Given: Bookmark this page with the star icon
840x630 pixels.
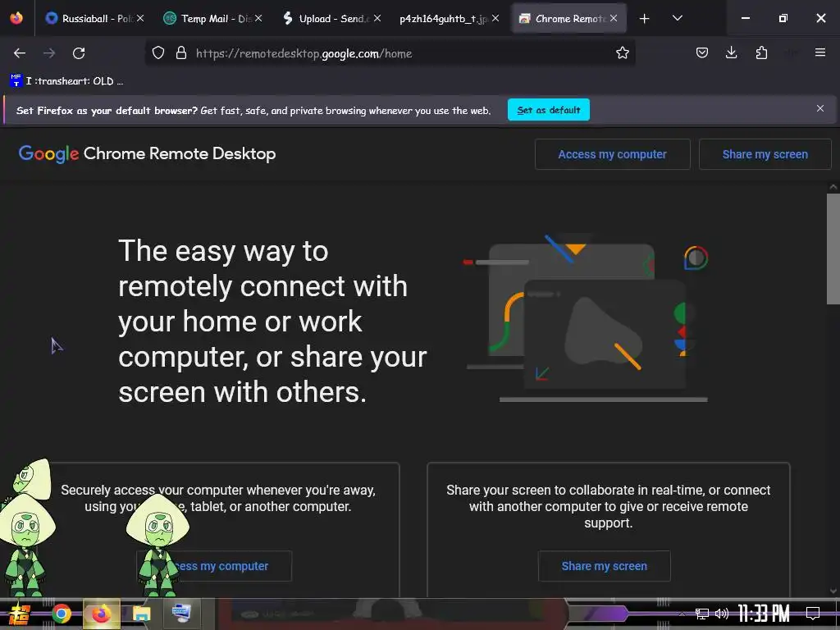Looking at the screenshot, I should (x=622, y=53).
